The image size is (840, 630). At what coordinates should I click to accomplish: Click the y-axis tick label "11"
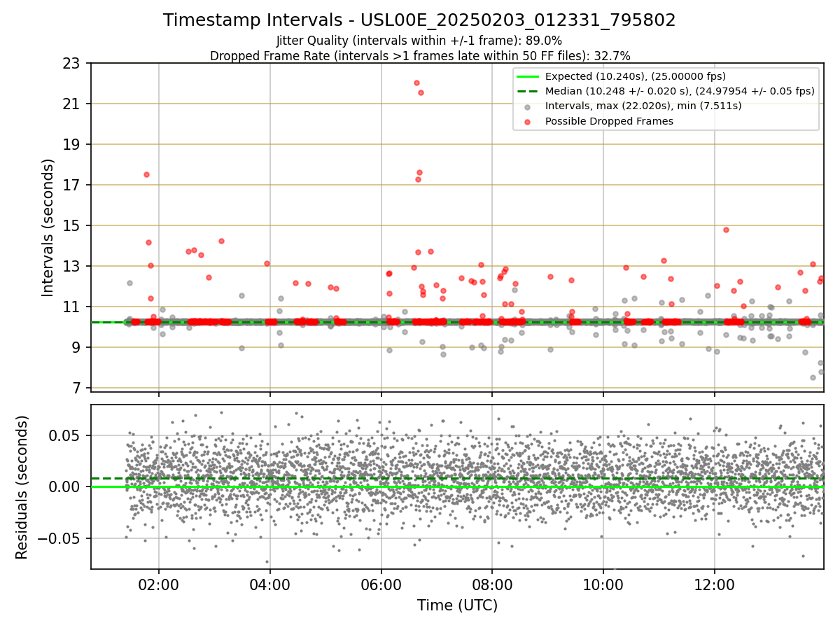72,307
